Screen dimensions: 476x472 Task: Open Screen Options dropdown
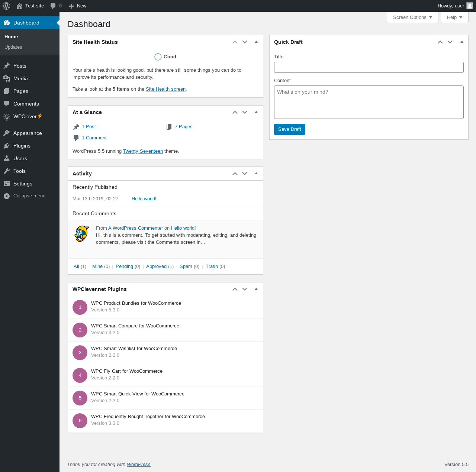coord(412,17)
